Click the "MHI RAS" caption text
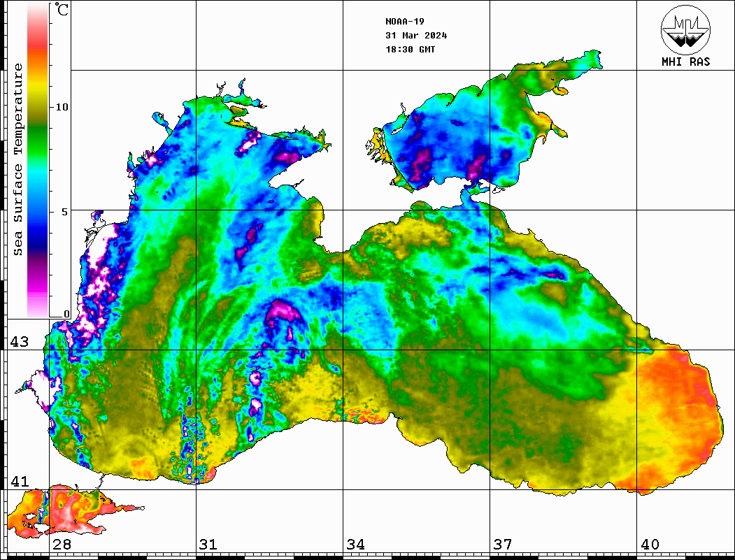 point(685,62)
